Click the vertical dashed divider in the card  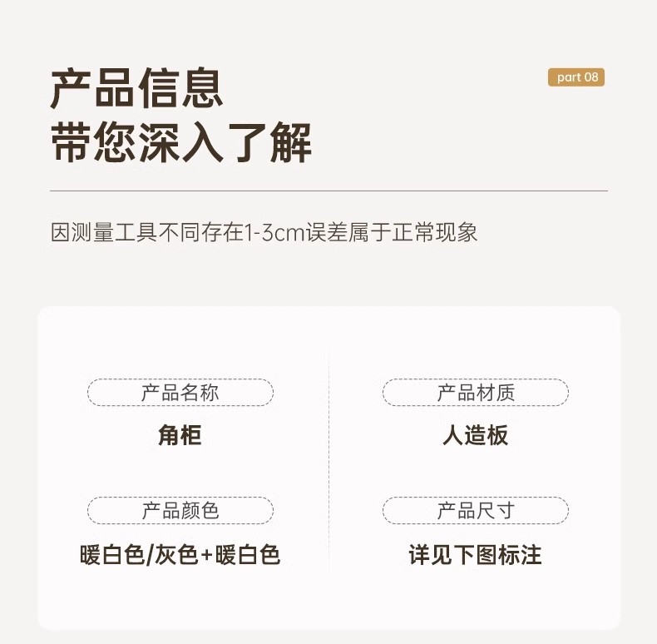coord(328,466)
